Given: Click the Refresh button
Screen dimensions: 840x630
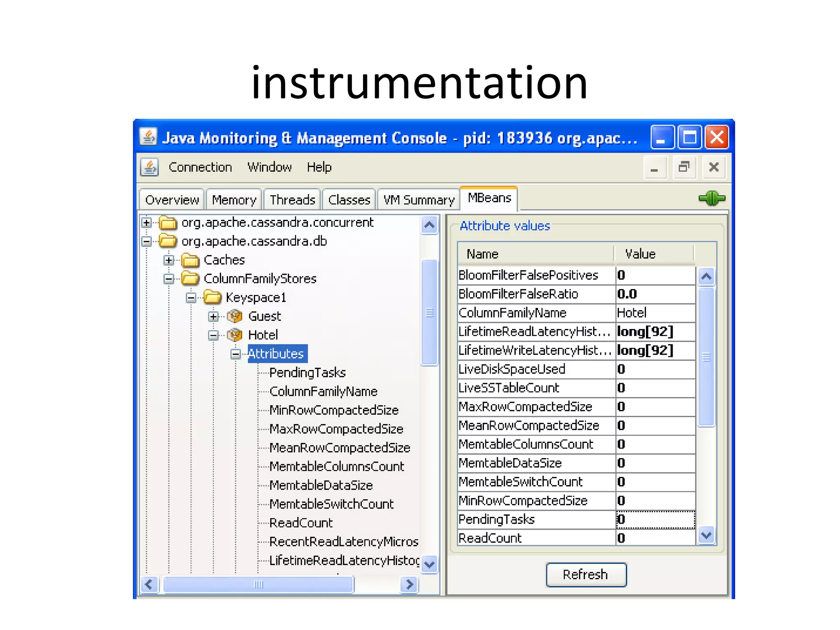Looking at the screenshot, I should (x=586, y=575).
